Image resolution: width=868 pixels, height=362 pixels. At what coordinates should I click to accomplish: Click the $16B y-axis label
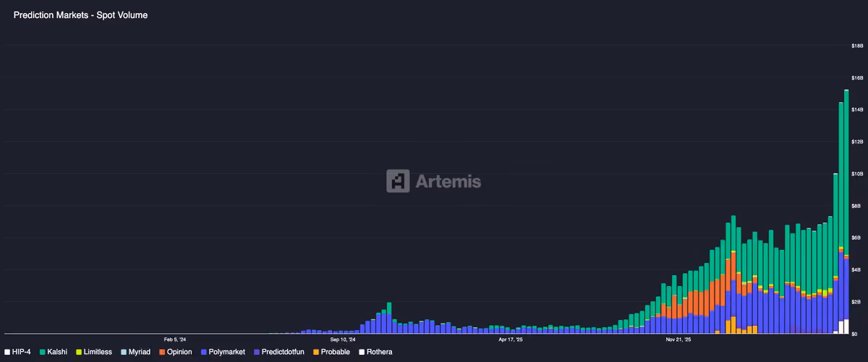pos(857,77)
